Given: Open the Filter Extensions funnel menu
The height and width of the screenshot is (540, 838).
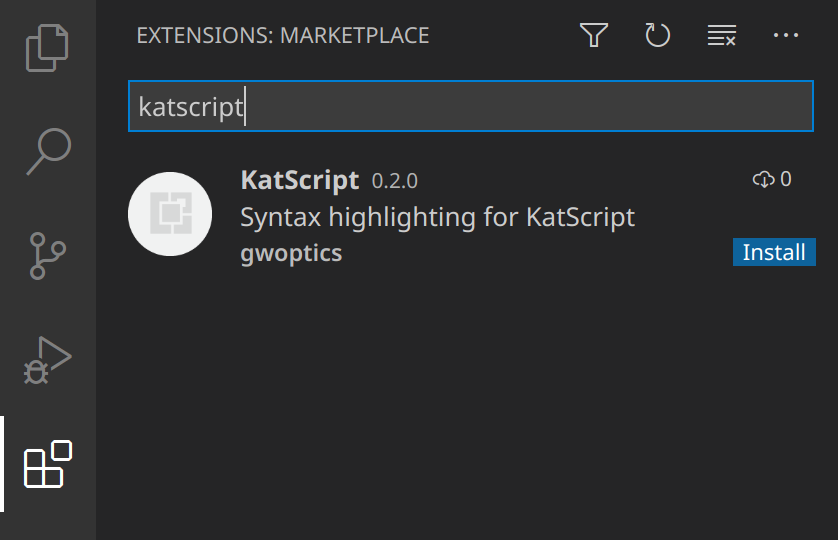Looking at the screenshot, I should (x=594, y=36).
